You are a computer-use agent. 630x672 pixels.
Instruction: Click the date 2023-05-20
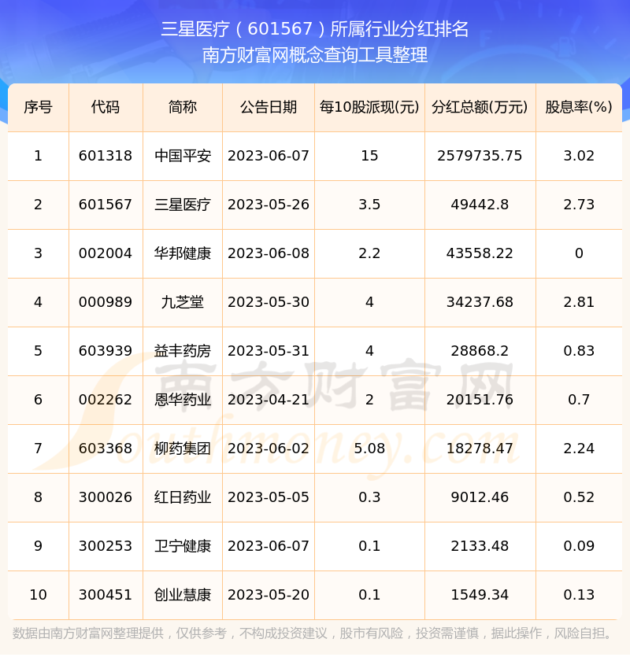pyautogui.click(x=269, y=596)
